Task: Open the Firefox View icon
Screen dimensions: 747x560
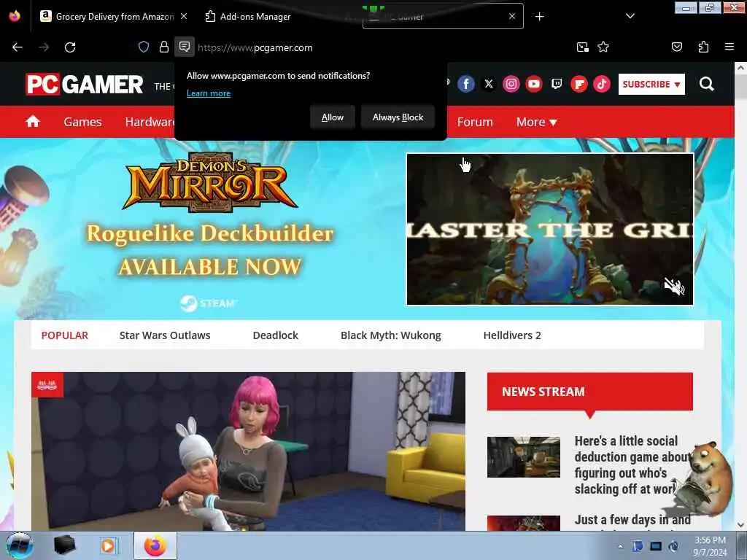Action: pyautogui.click(x=15, y=16)
